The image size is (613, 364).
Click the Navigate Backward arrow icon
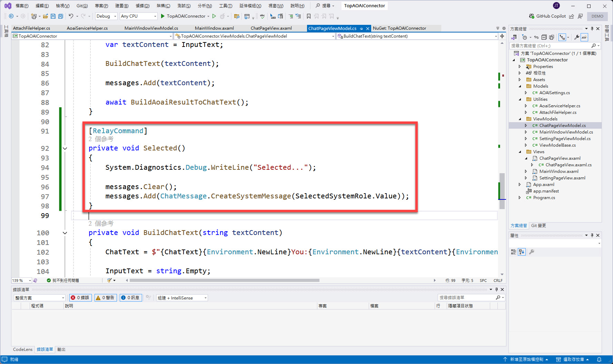pyautogui.click(x=11, y=16)
